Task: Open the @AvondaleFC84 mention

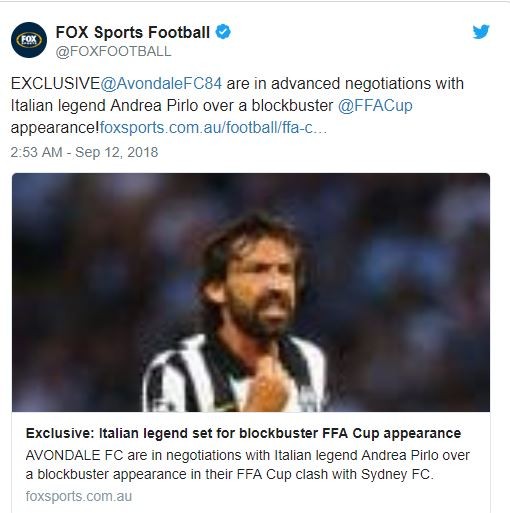Action: [161, 83]
